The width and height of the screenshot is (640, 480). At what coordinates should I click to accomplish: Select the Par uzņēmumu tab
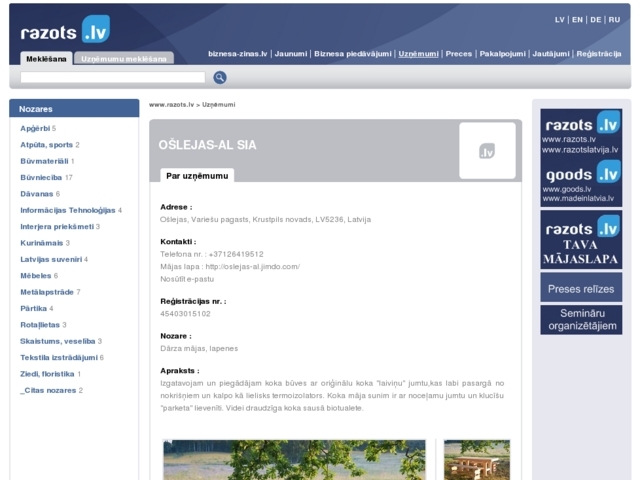(197, 175)
